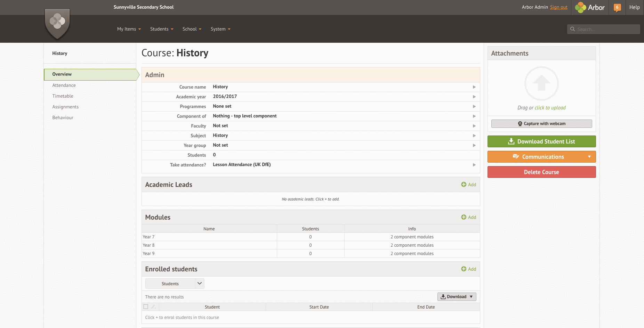
Task: Select Assignments in the sidebar
Action: pyautogui.click(x=65, y=107)
